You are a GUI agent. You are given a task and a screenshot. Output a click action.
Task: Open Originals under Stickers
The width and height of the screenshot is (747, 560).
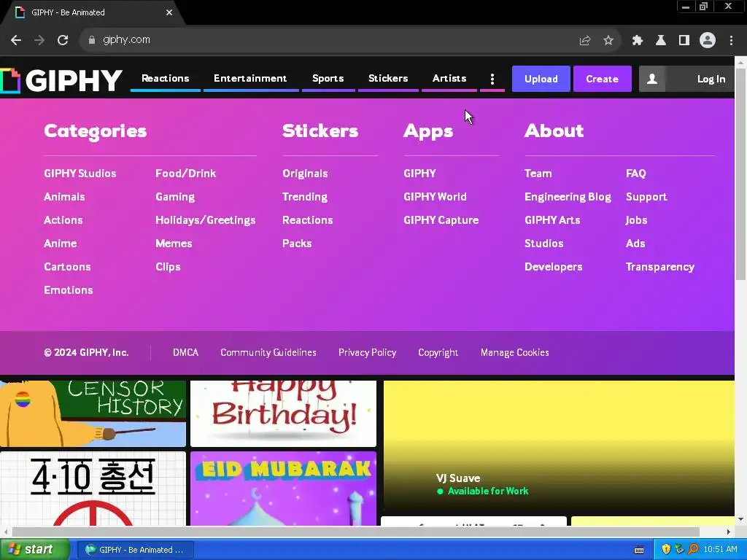pyautogui.click(x=305, y=174)
